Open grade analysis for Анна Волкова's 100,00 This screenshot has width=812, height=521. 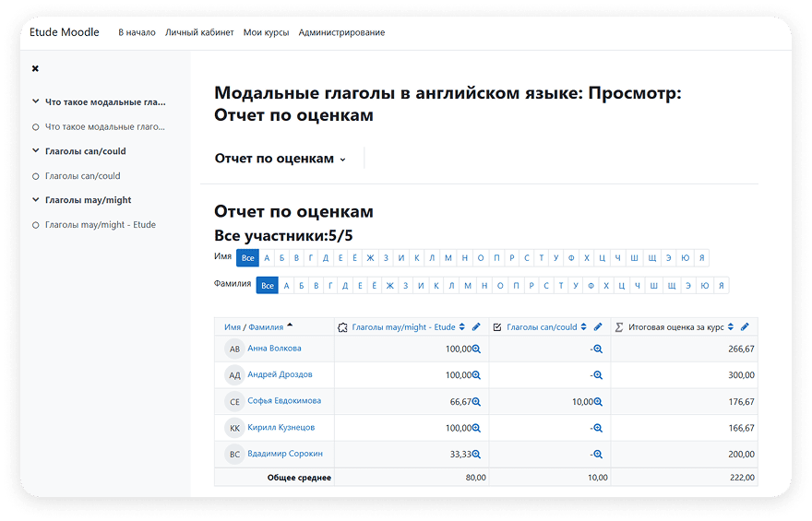click(x=477, y=349)
